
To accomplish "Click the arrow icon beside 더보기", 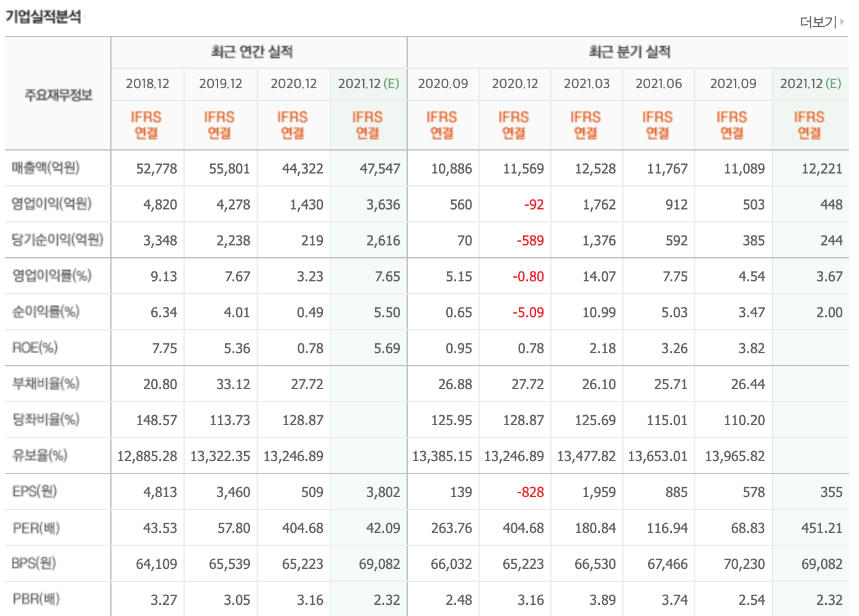I will pyautogui.click(x=842, y=22).
